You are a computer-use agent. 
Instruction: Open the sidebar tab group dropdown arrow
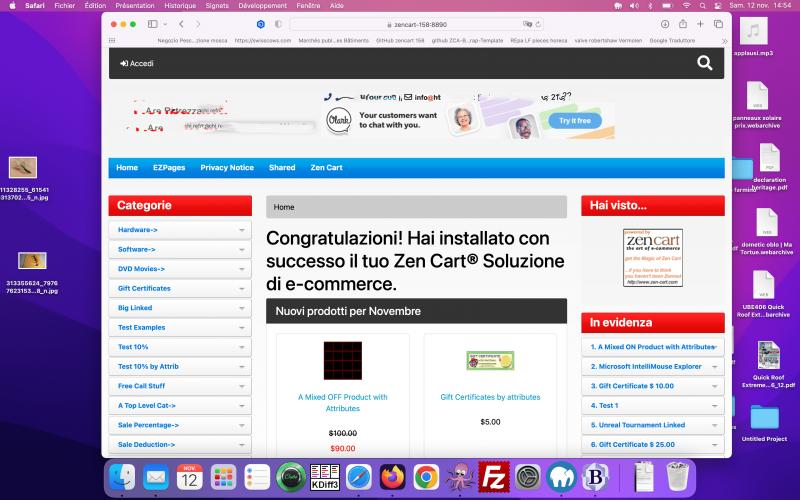[165, 24]
